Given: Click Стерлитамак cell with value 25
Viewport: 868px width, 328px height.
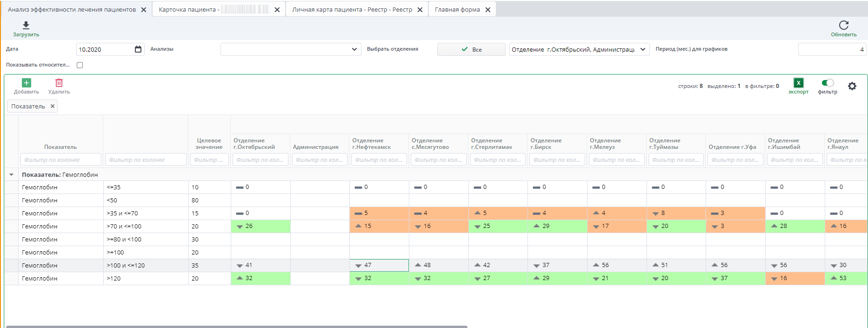Looking at the screenshot, I should (x=498, y=226).
